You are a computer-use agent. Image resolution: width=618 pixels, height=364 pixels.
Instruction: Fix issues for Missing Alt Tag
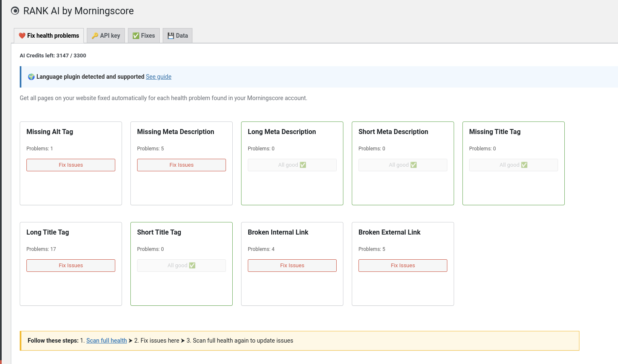(x=71, y=165)
